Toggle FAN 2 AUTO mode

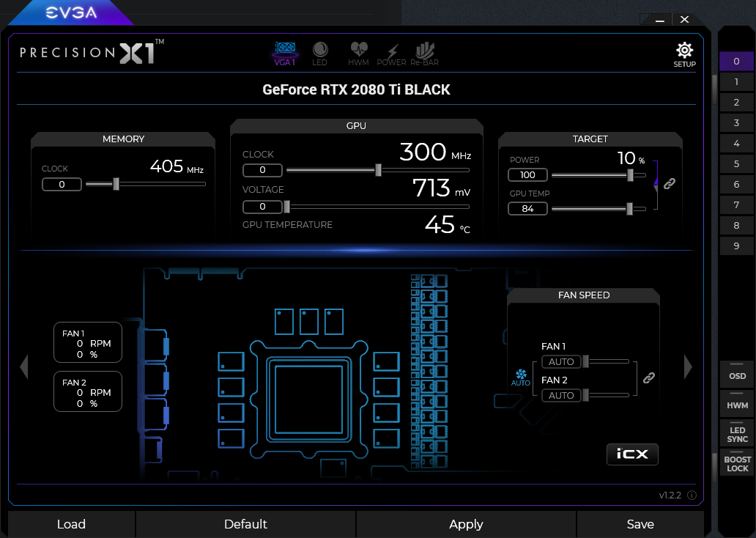click(x=561, y=395)
